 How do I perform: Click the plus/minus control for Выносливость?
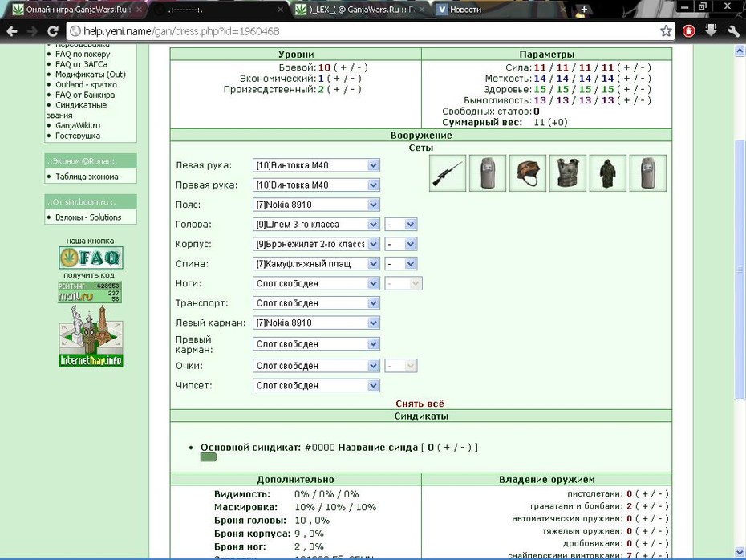[634, 100]
